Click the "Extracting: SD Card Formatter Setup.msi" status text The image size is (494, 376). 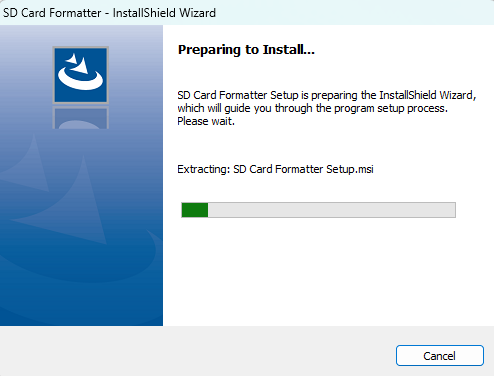tap(275, 169)
